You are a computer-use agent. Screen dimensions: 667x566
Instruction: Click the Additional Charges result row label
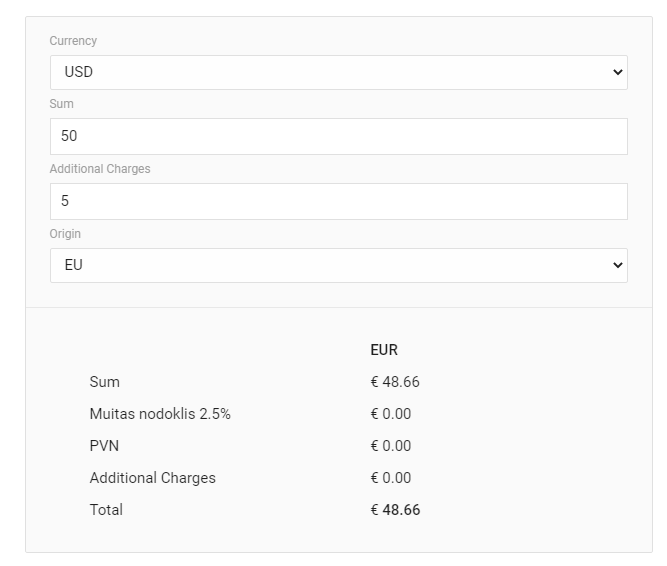click(x=152, y=478)
